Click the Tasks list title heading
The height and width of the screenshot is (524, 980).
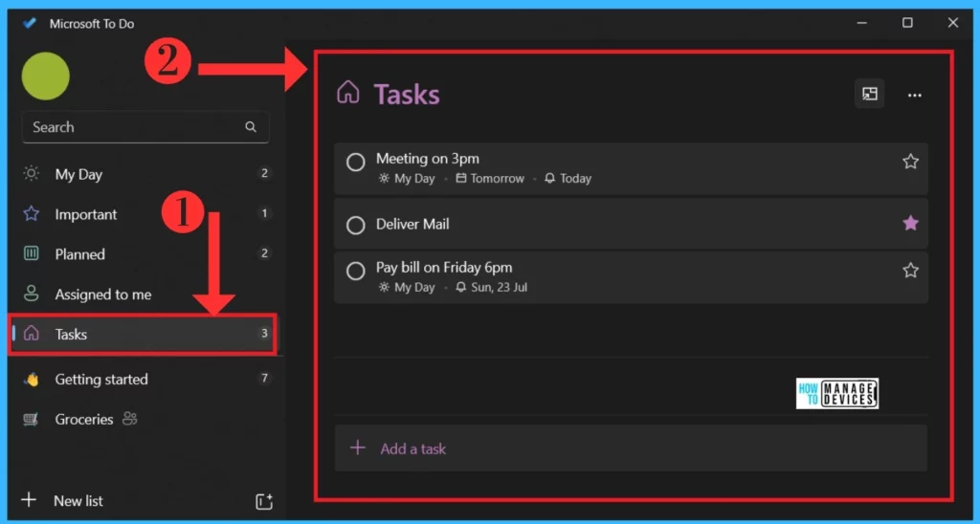[407, 95]
